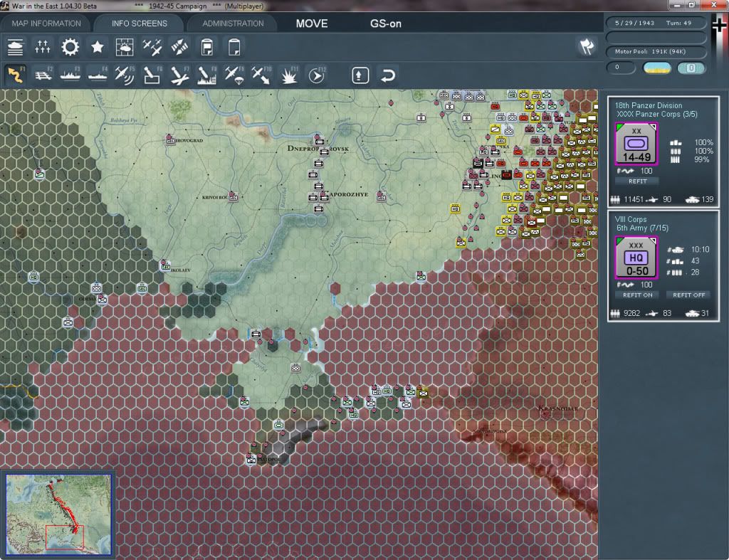
Task: Click the XXXX Panzer Corps (3/5) link
Action: click(656, 115)
